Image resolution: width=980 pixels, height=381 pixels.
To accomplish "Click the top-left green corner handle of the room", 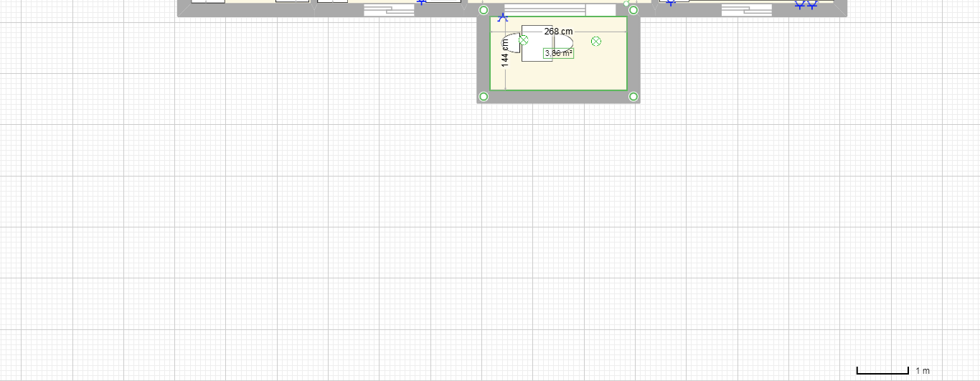I will coord(483,10).
